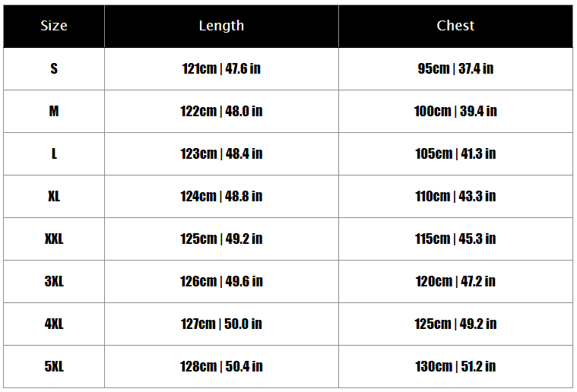Select the XXL size cell
The image size is (577, 392).
[x=54, y=239]
